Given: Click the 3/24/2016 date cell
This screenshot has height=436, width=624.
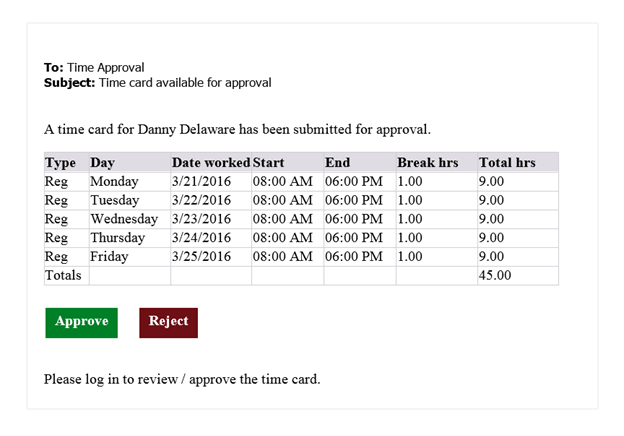Looking at the screenshot, I should (x=211, y=237).
